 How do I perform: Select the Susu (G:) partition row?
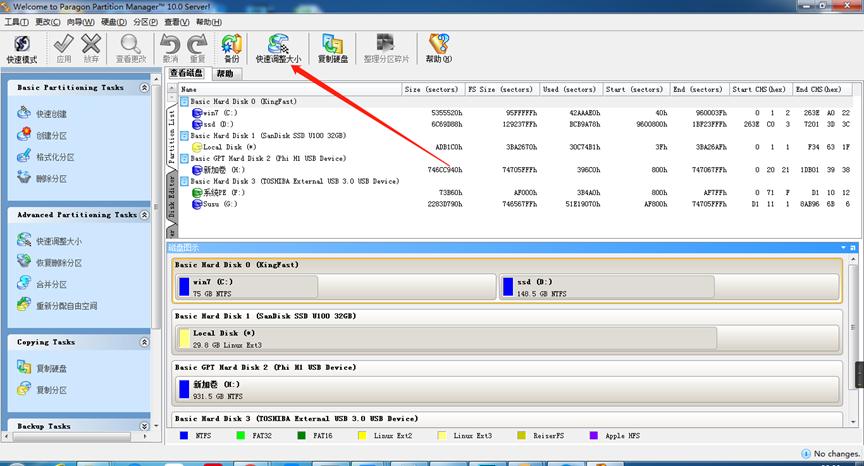click(220, 203)
